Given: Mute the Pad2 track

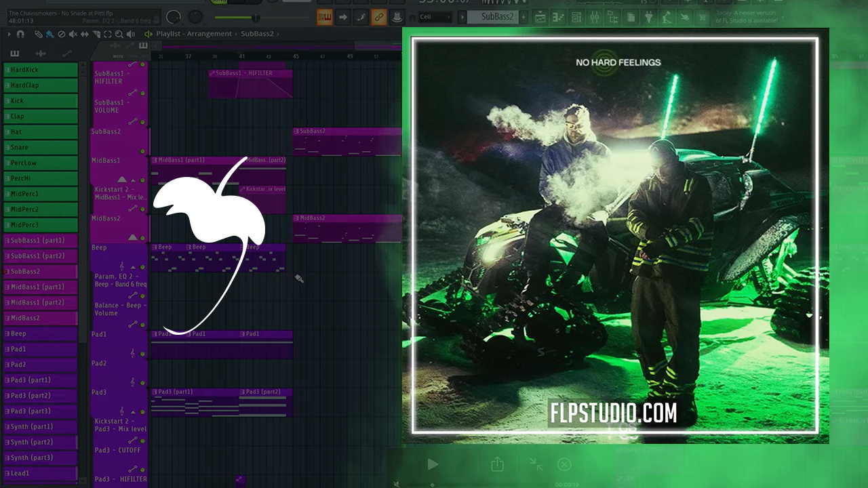Looking at the screenshot, I should [x=142, y=382].
